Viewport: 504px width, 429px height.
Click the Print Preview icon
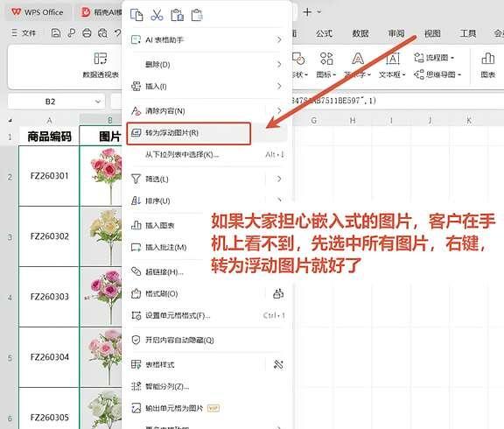tap(102, 32)
